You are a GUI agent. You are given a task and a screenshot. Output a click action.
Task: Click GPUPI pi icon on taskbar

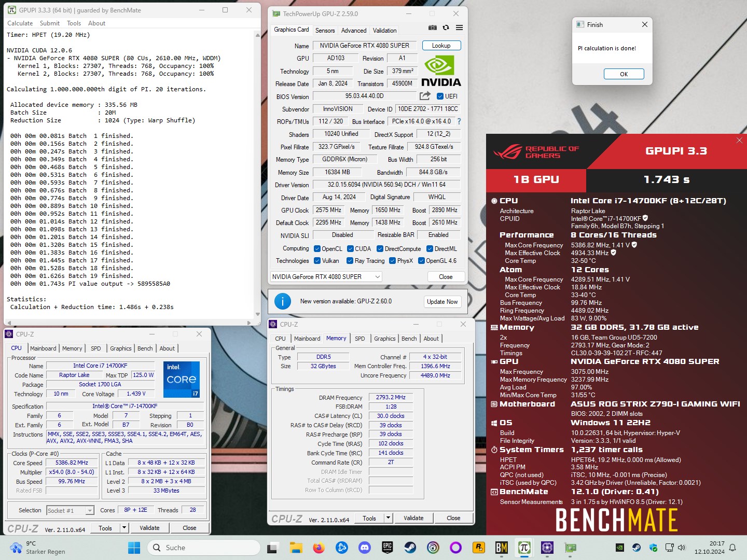point(524,548)
